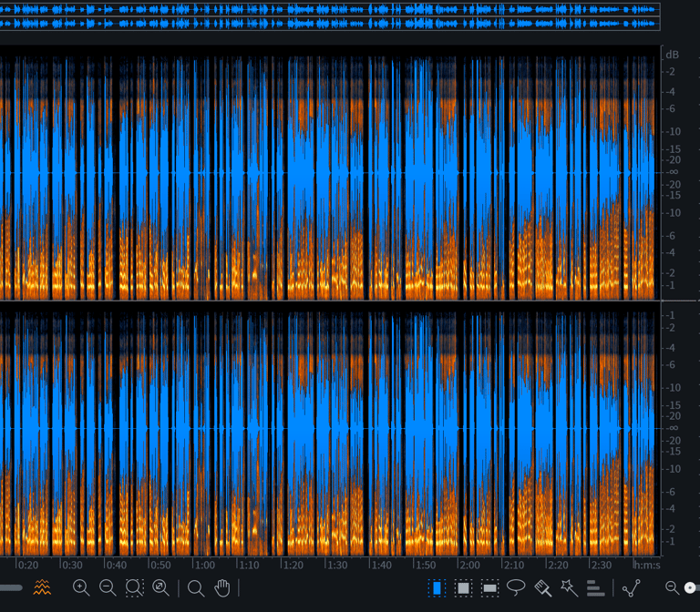
Task: Move the spectrogram/waveform opacity slider
Action: (11, 587)
